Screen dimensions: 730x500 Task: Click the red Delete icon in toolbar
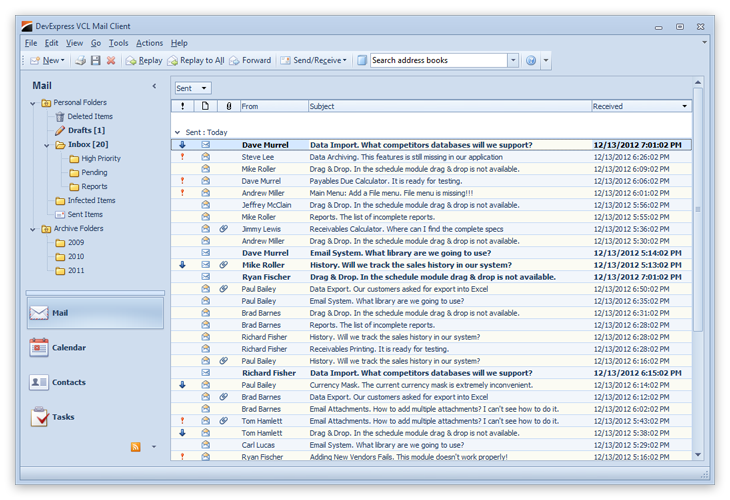tap(110, 61)
